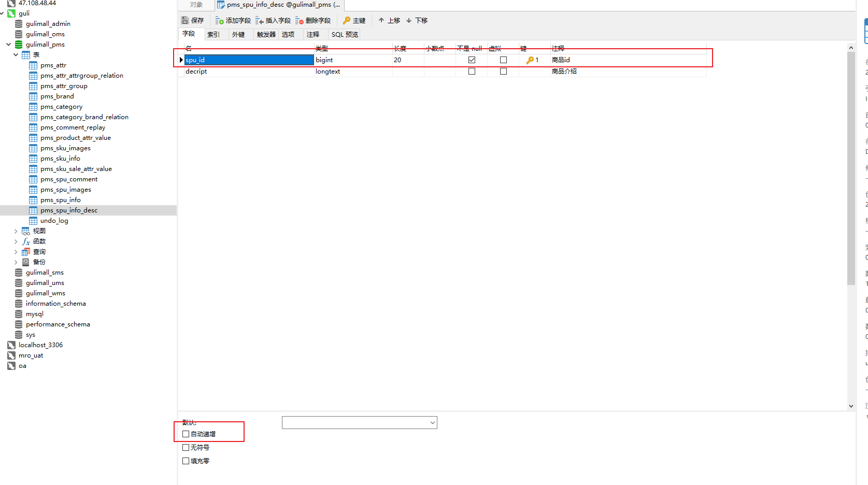Click the oa connection icon
The image size is (868, 485).
click(x=11, y=366)
